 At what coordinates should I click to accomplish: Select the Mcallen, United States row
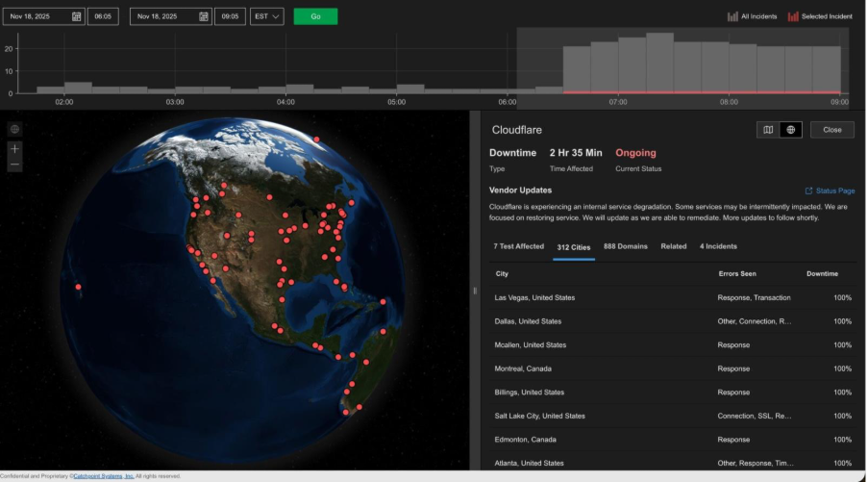(x=673, y=344)
